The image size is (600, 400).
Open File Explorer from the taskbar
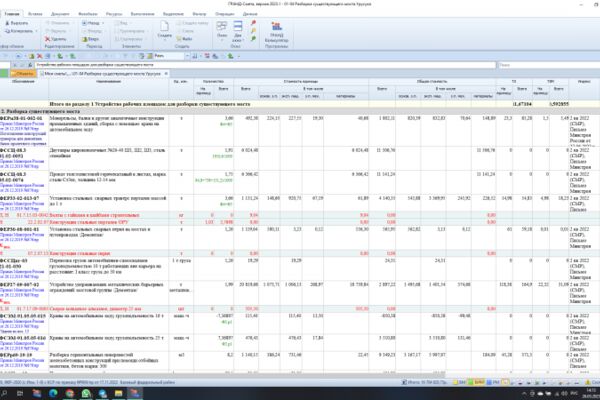click(x=119, y=393)
